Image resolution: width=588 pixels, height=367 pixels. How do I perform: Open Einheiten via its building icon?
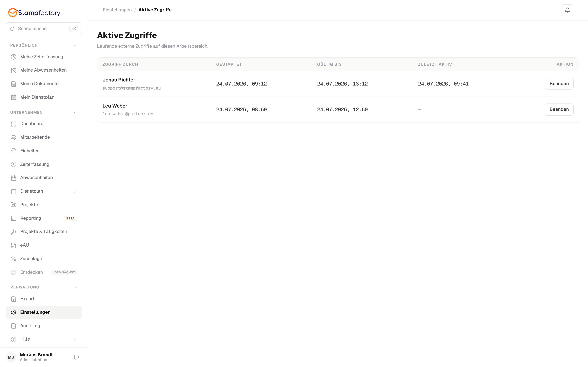click(x=14, y=151)
